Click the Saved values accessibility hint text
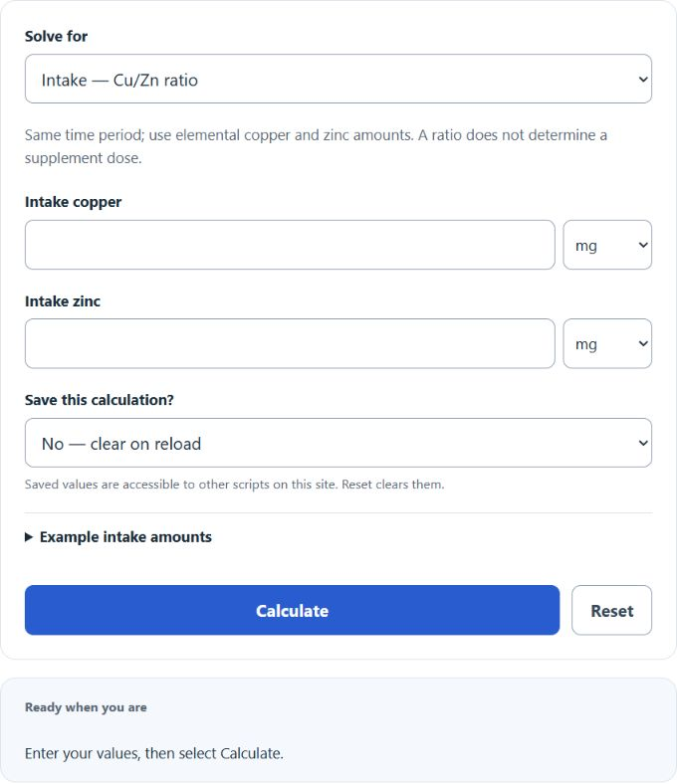Screen dimensions: 677x784 pyautogui.click(x=235, y=485)
